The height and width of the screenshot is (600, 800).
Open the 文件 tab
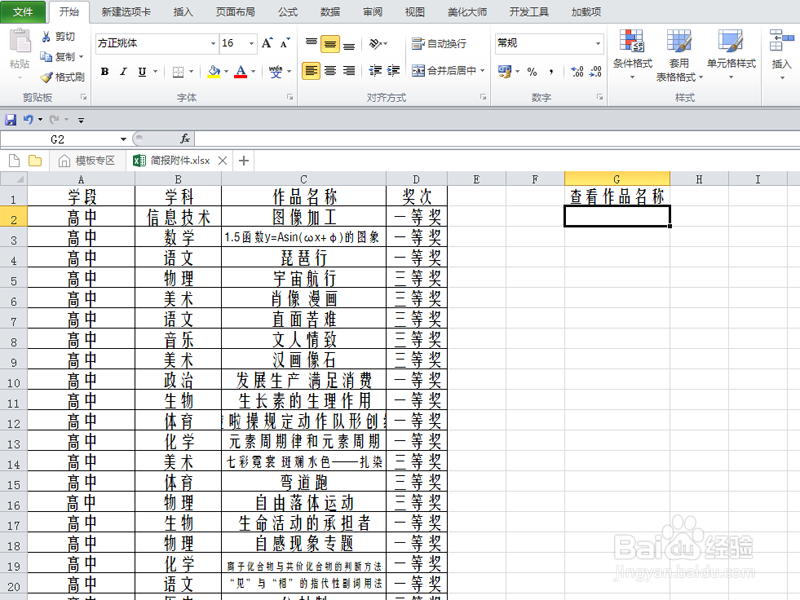coord(23,12)
